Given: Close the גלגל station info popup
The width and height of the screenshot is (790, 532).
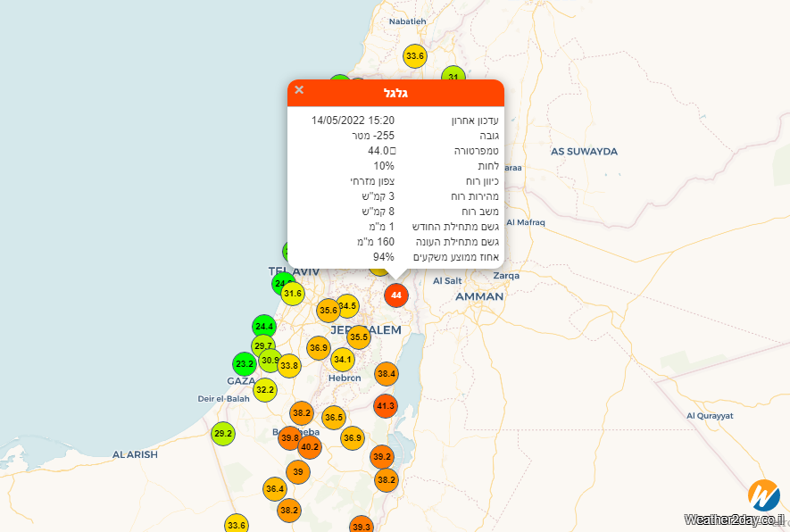Looking at the screenshot, I should [x=299, y=90].
